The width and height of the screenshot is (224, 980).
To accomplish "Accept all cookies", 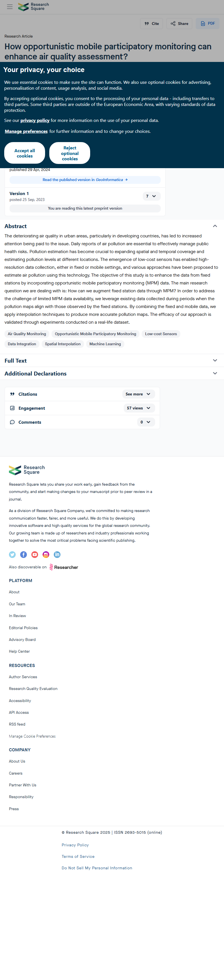I will 25,153.
